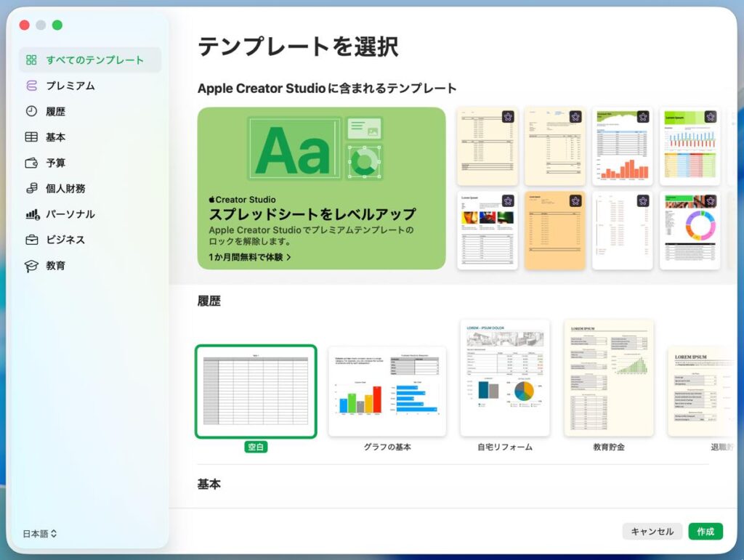Image resolution: width=744 pixels, height=560 pixels.
Task: Click the 教育貯金 label
Action: click(609, 447)
